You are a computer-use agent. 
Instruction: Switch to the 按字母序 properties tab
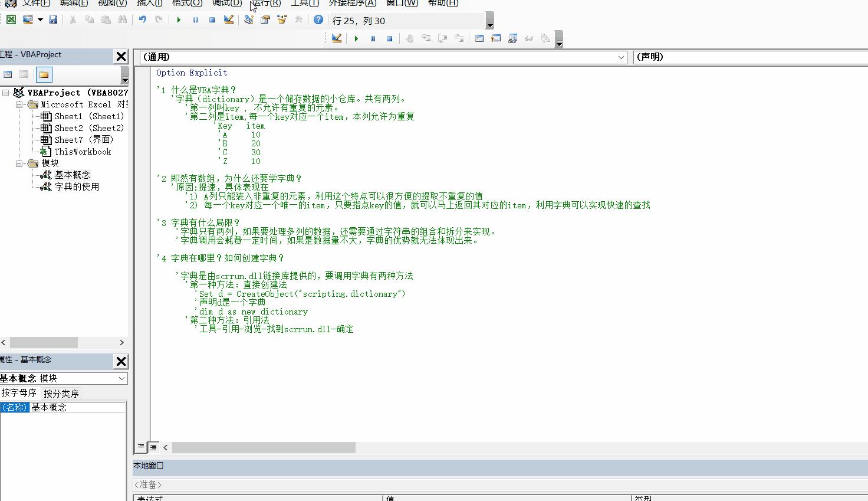[19, 393]
